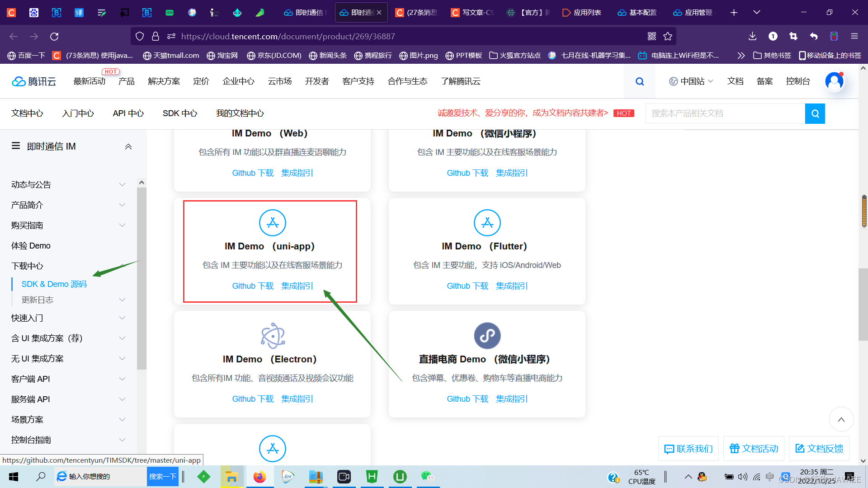Switch to the 写文章-CSDN browser tab

473,13
